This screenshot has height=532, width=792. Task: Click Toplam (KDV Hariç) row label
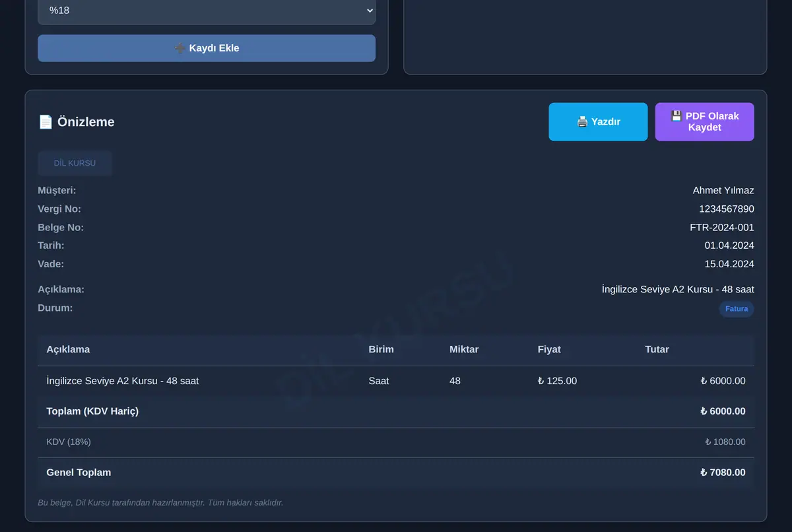click(92, 411)
